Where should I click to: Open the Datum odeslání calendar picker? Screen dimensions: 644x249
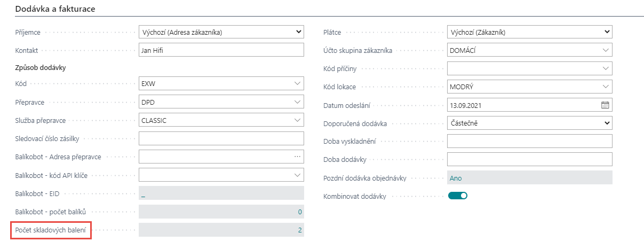pyautogui.click(x=605, y=105)
